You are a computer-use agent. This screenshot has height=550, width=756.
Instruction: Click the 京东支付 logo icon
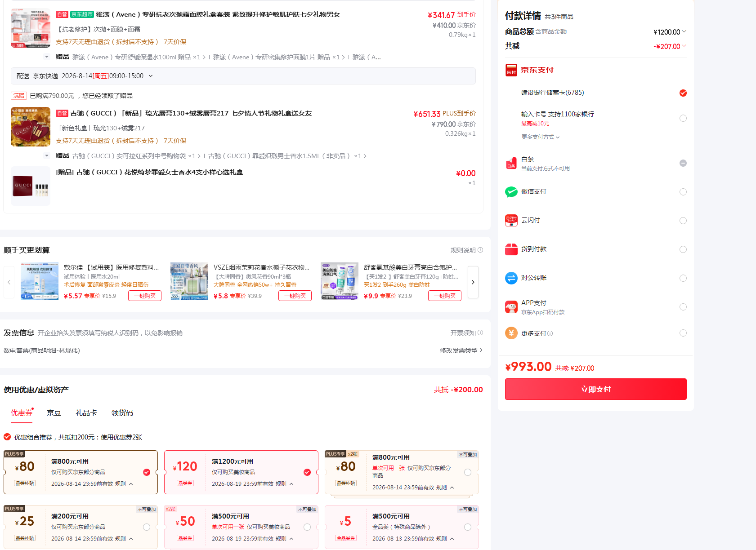tap(511, 70)
